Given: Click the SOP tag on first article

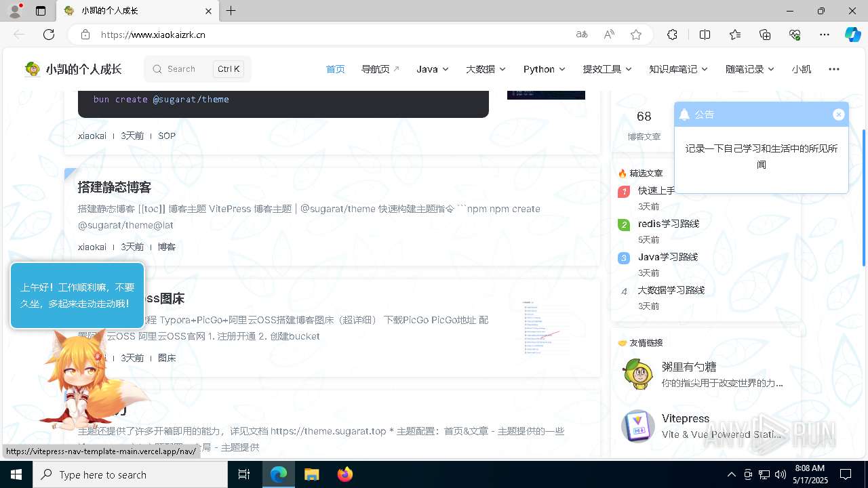Looking at the screenshot, I should [167, 136].
